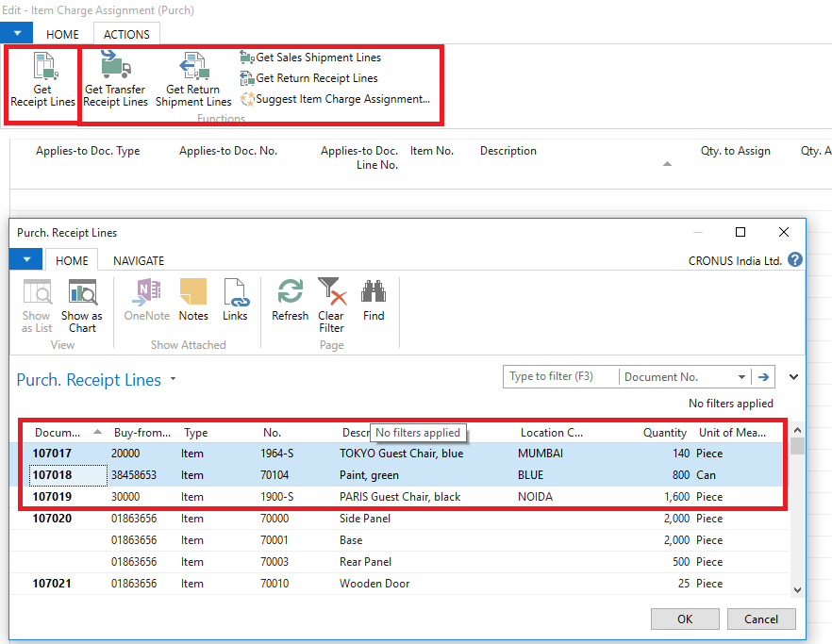Choose Get Sales Shipment Lines

pyautogui.click(x=310, y=58)
